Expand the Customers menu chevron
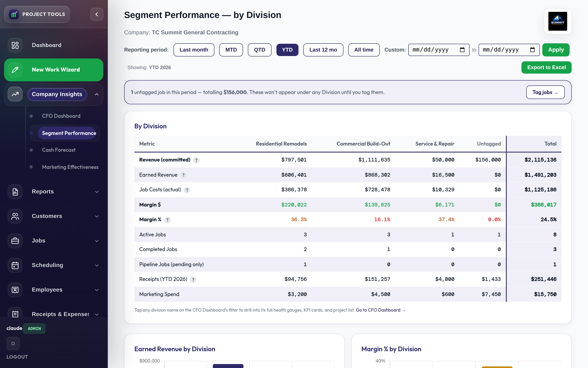This screenshot has width=588, height=368. tap(97, 216)
